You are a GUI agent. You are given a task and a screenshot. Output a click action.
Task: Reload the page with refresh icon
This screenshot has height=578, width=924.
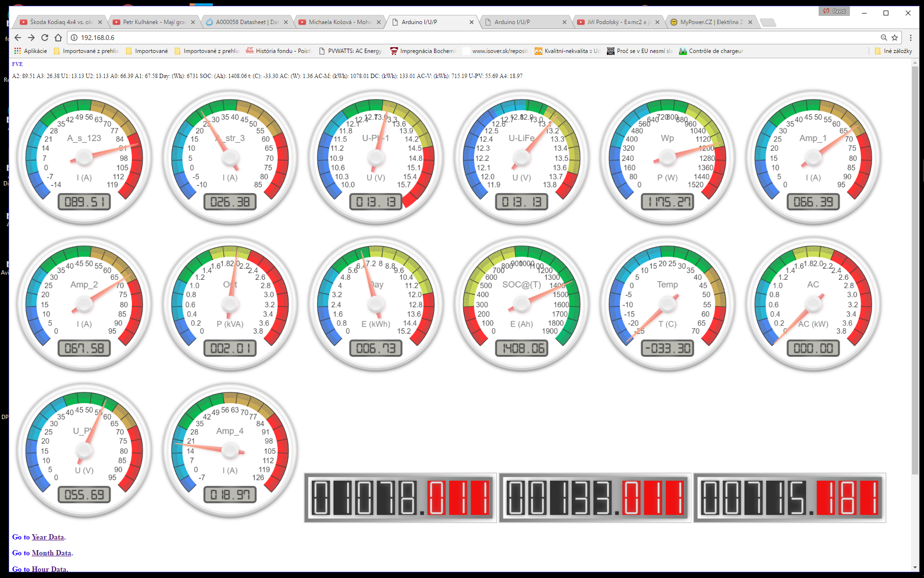[x=45, y=38]
